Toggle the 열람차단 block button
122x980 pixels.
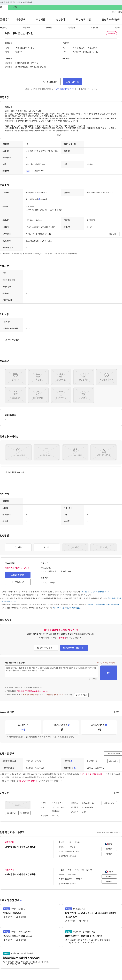coord(24,813)
